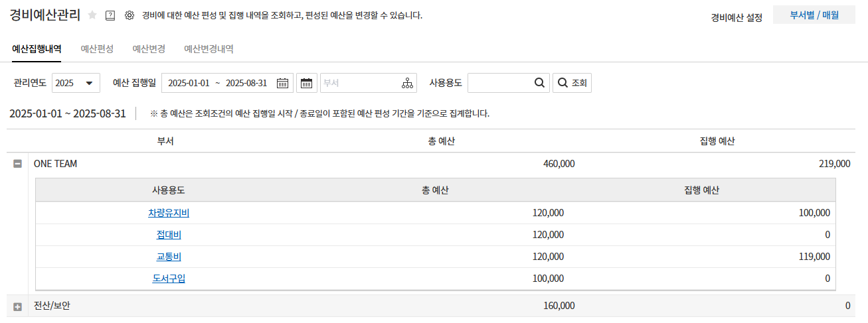This screenshot has width=868, height=323.
Task: Switch to the 예산편성 tab
Action: 97,49
